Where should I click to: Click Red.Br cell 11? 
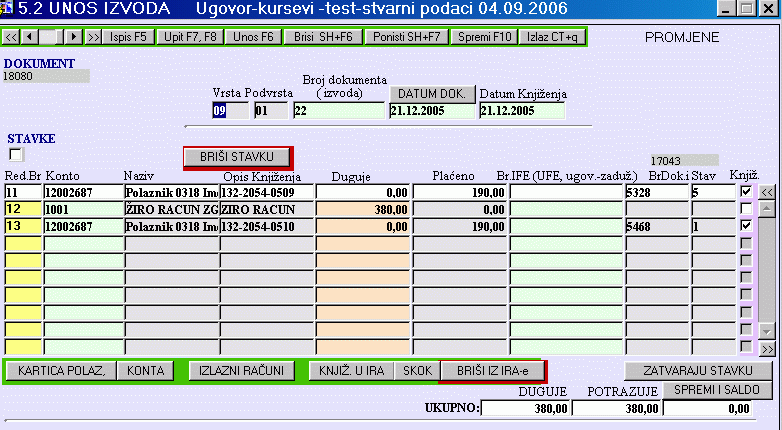coord(23,193)
